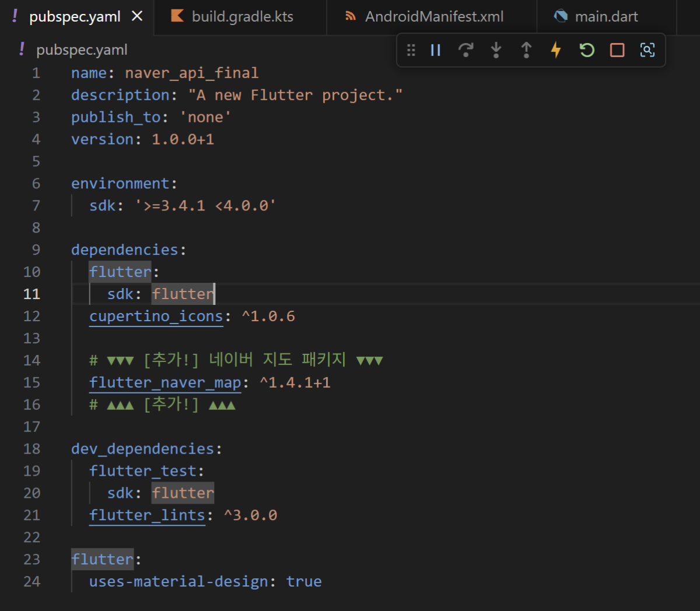Click the true value of uses-material-design

tap(304, 582)
